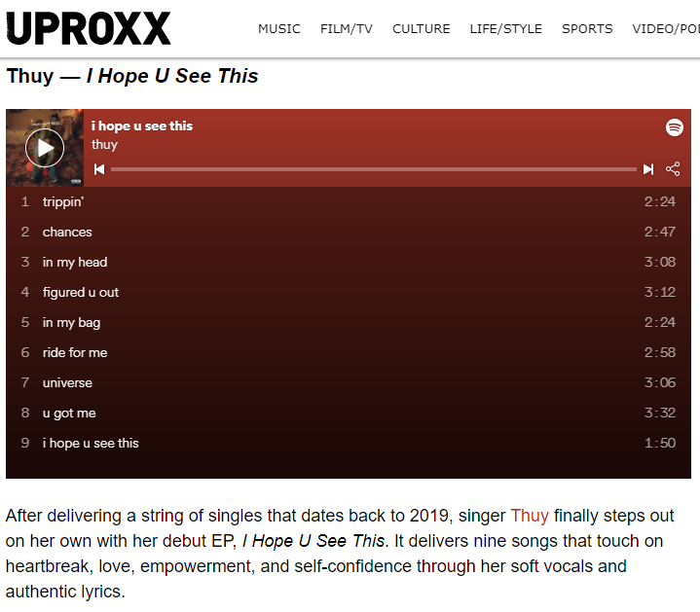Play track 7 universe

point(349,382)
